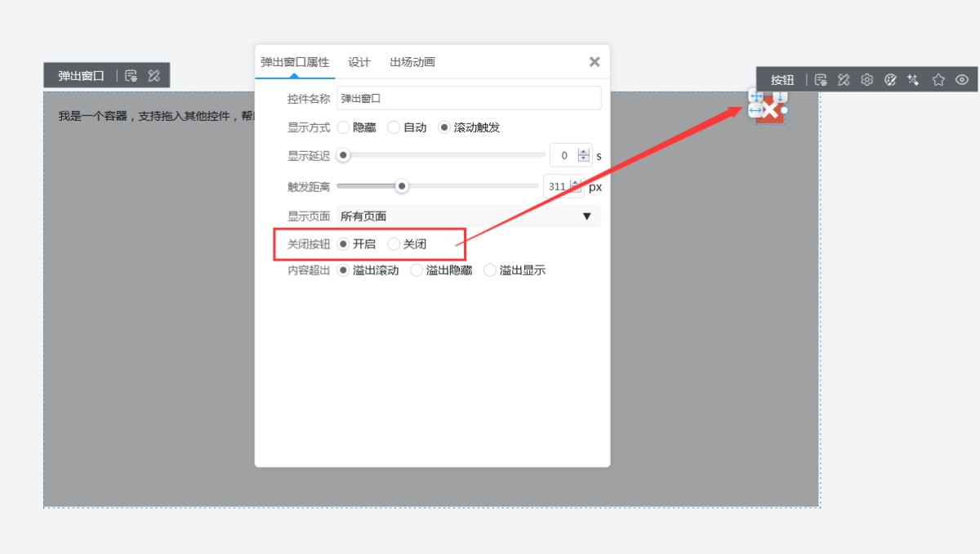Switch to the 设计 tab
Viewport: 980px width, 554px height.
pyautogui.click(x=359, y=62)
